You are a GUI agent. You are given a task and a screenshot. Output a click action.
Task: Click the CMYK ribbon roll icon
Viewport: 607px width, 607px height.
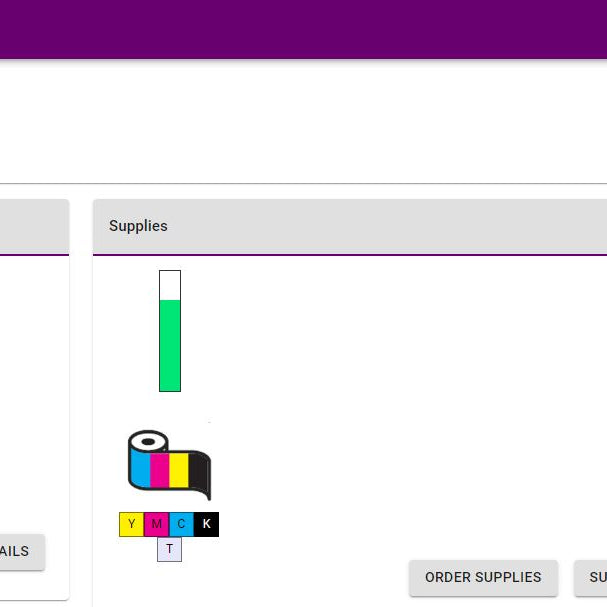pyautogui.click(x=168, y=465)
